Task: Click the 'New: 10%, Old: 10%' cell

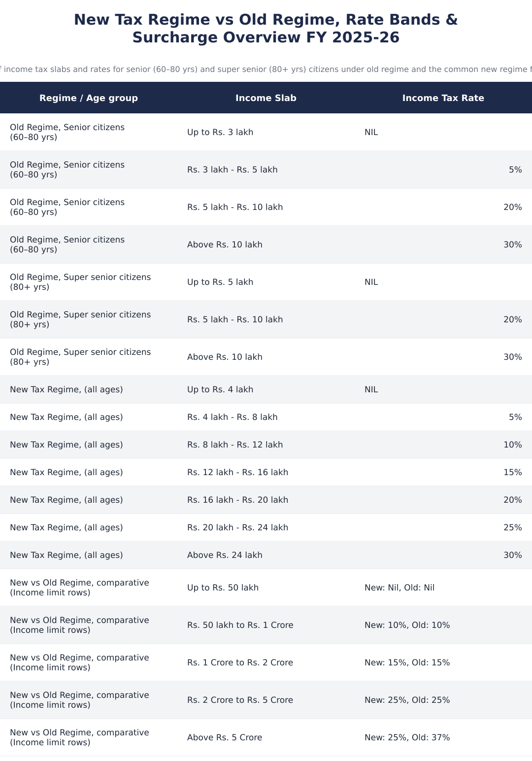Action: pos(443,625)
